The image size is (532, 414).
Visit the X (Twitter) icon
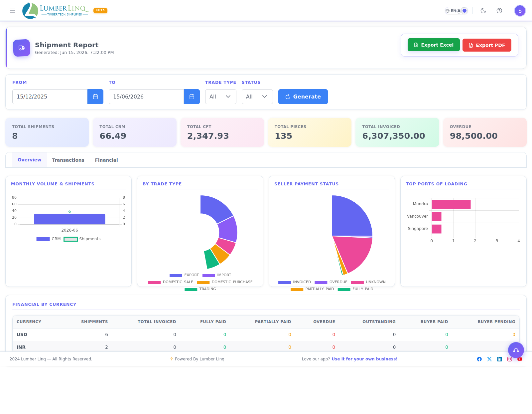click(x=489, y=359)
